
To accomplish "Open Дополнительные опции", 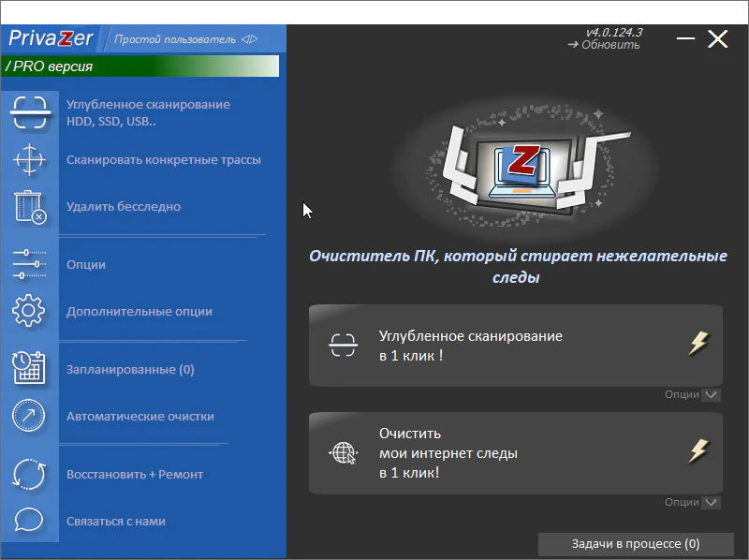I will click(x=139, y=312).
